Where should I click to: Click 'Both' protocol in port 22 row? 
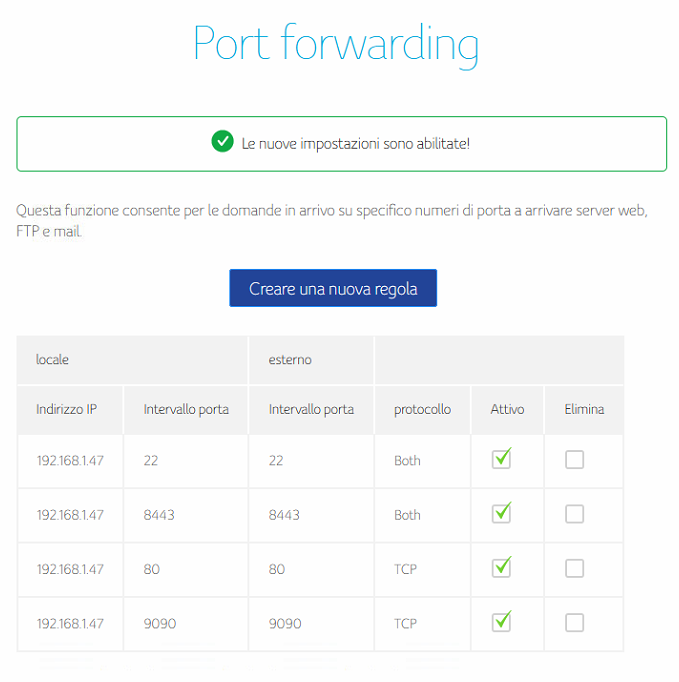point(407,461)
